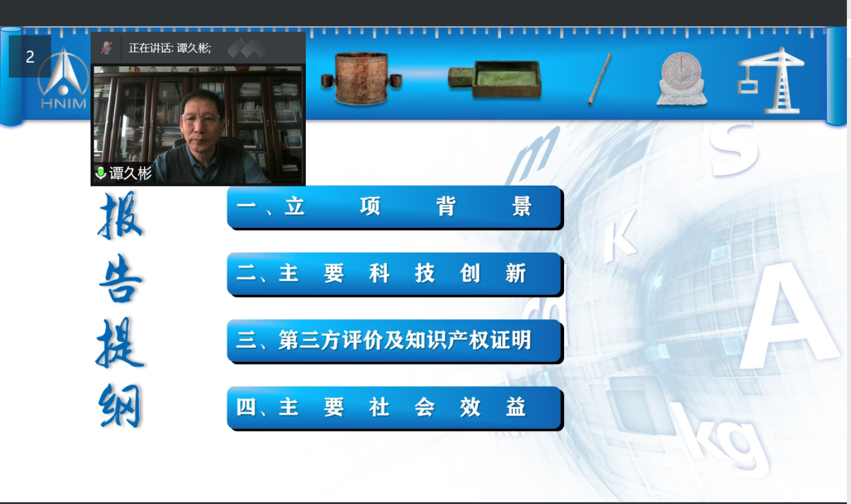Image resolution: width=851 pixels, height=504 pixels.
Task: Select the 一、立项背景 button
Action: pyautogui.click(x=394, y=207)
